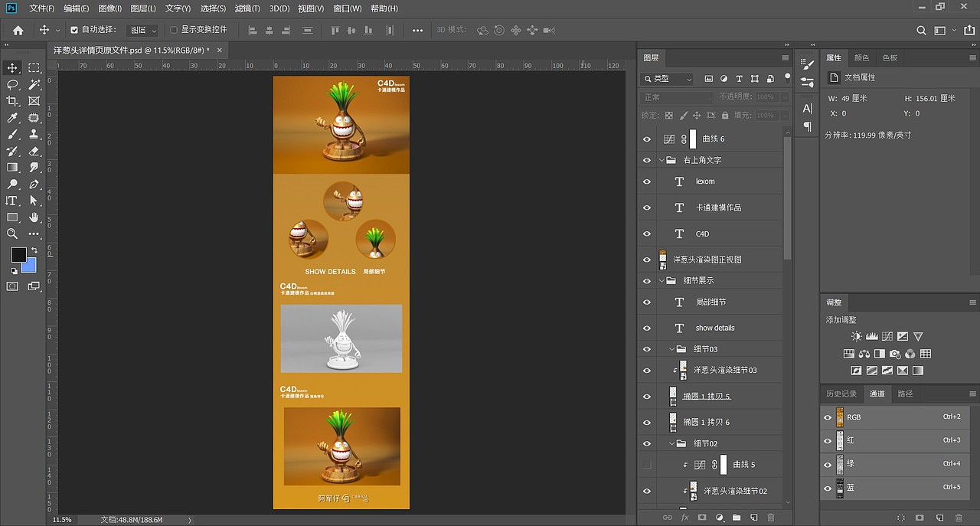Image resolution: width=980 pixels, height=526 pixels.
Task: Add a Color Balance adjustment
Action: click(864, 354)
